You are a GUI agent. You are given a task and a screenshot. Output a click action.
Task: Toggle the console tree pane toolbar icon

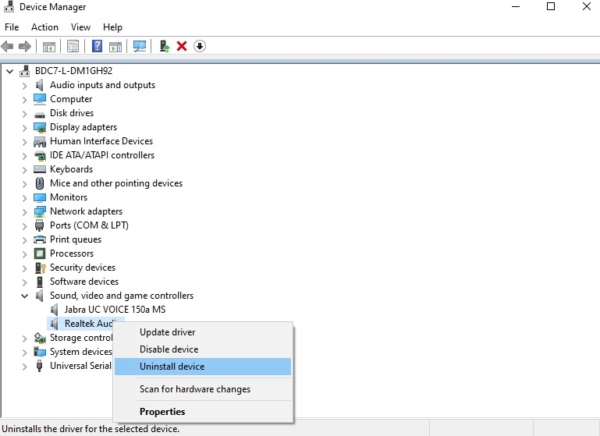click(x=49, y=47)
